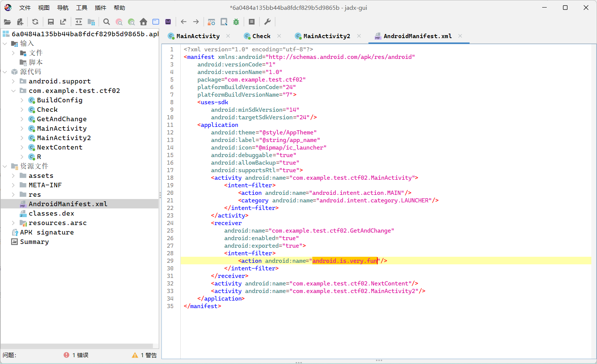Click the home Go to main activity icon
The height and width of the screenshot is (364, 597).
143,22
